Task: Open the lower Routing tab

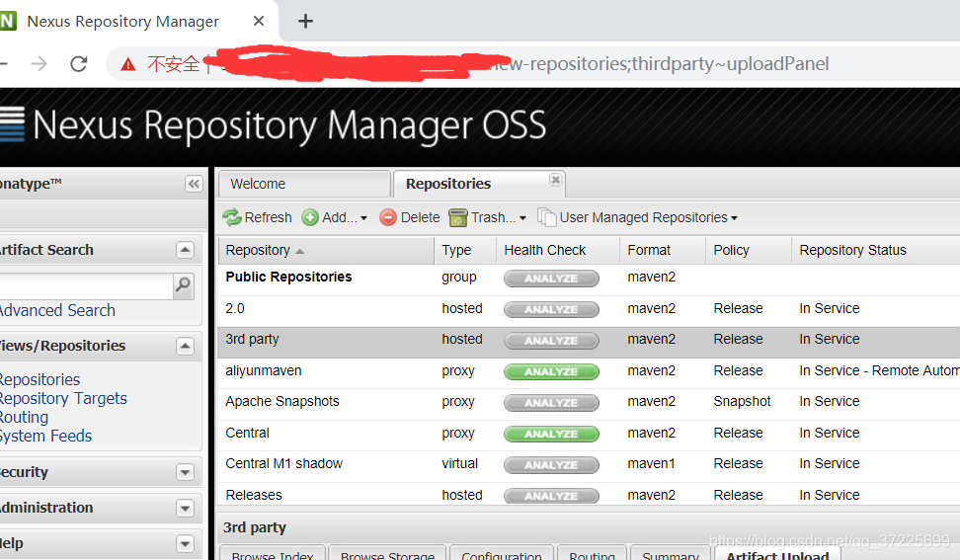Action: [592, 553]
